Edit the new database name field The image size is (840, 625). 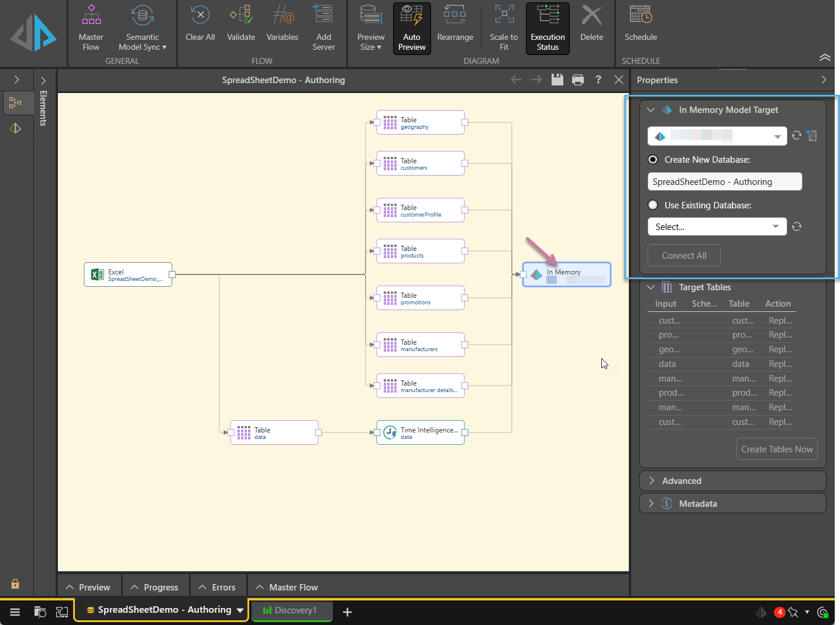724,182
